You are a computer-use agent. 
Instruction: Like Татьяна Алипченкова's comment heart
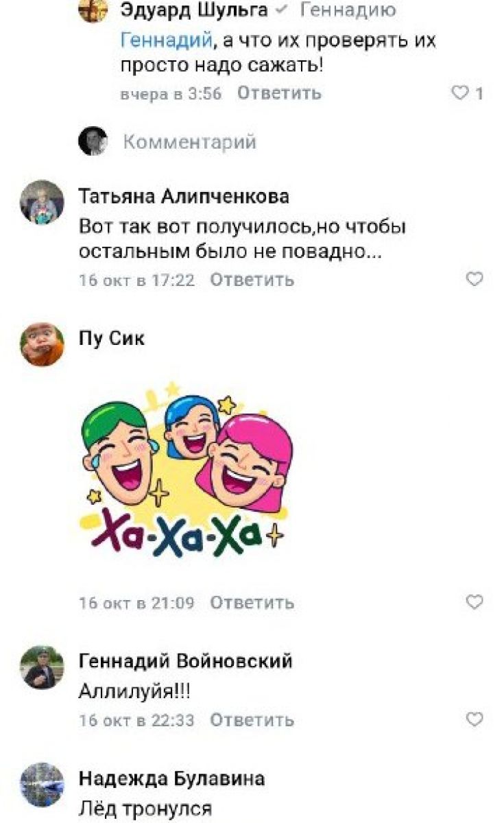click(475, 279)
